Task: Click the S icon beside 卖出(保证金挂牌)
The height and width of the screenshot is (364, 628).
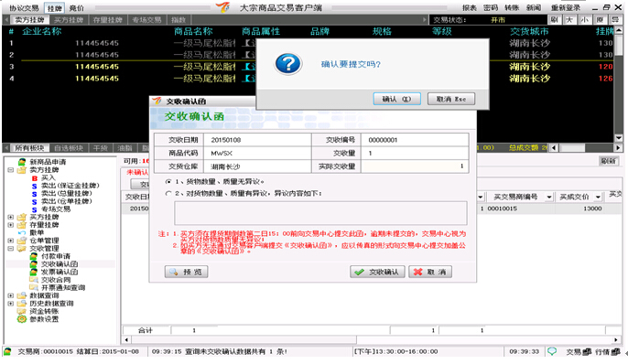Action: (35, 186)
